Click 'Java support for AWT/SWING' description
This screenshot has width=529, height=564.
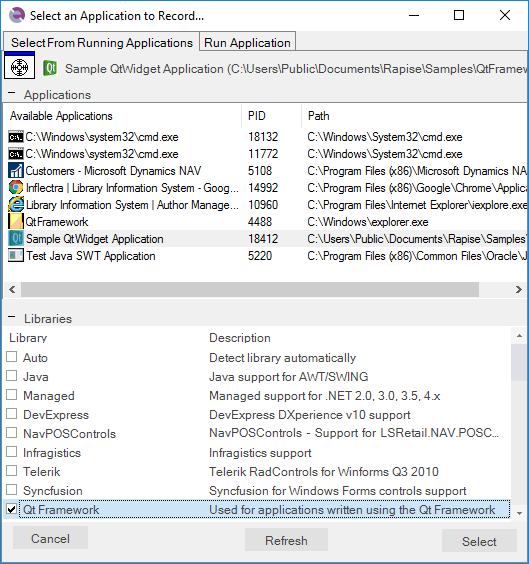288,377
